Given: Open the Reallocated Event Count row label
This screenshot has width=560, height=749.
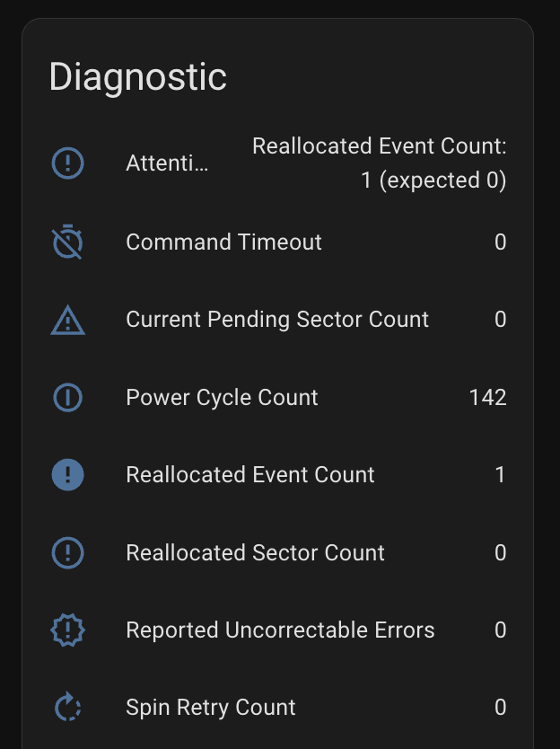Looking at the screenshot, I should coord(250,475).
